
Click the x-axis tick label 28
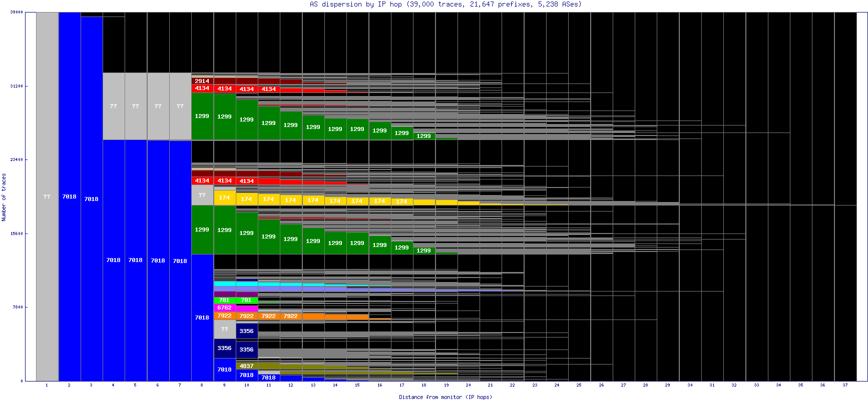coord(645,385)
